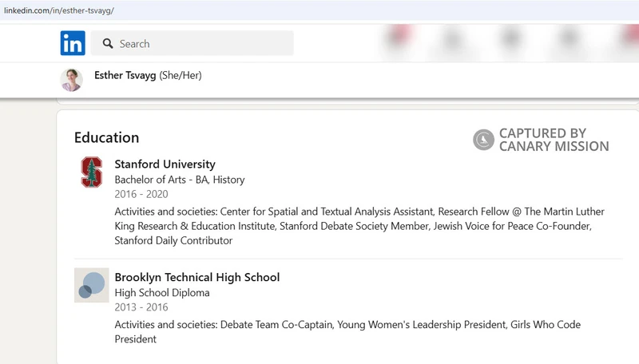
Task: Click the LinkedIn home logo
Action: tap(73, 43)
